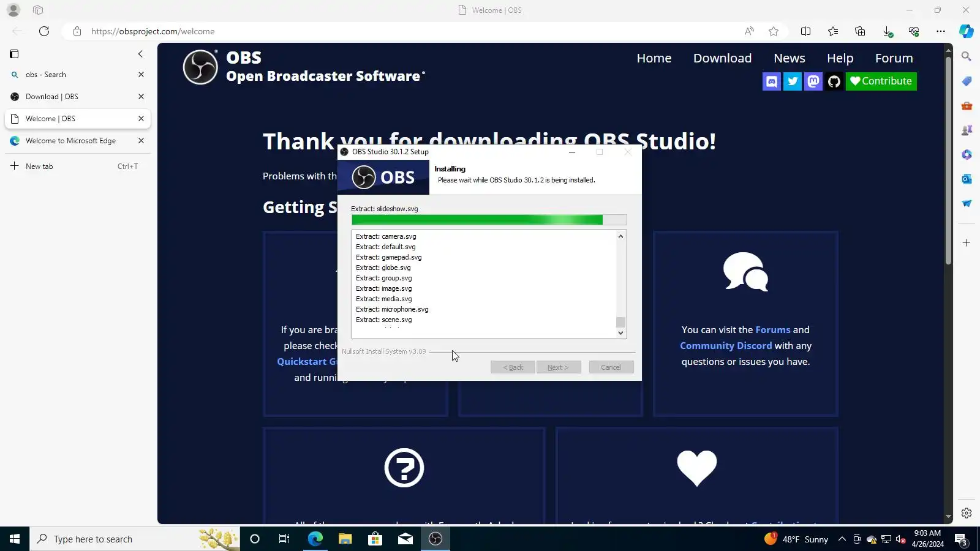Screen dimensions: 980x551
Task: Click the installer log scrollbar thumb
Action: pyautogui.click(x=620, y=322)
